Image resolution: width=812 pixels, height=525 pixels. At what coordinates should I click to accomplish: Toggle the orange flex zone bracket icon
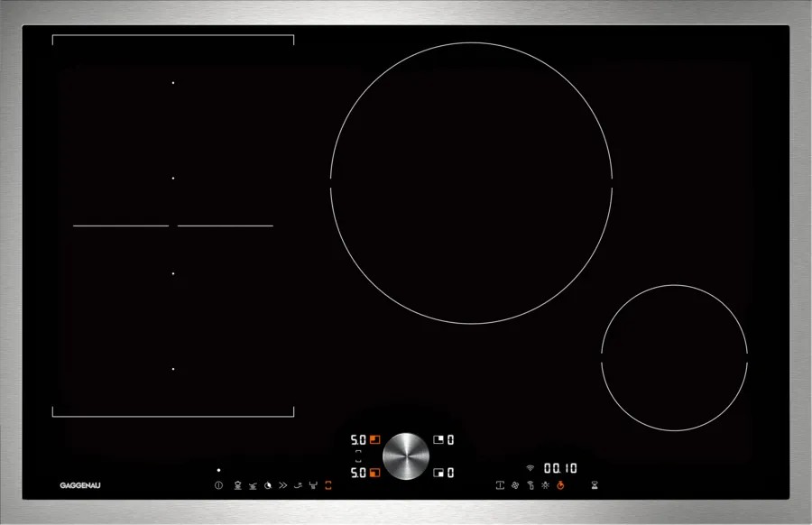pos(328,485)
